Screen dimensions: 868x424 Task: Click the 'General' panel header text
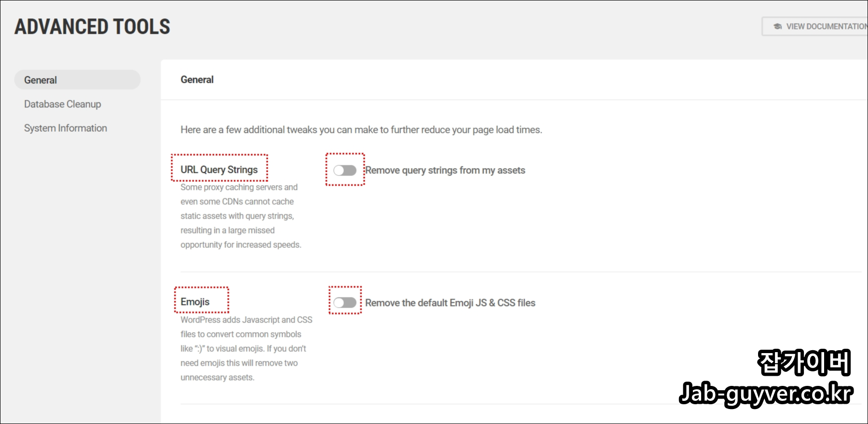click(197, 80)
